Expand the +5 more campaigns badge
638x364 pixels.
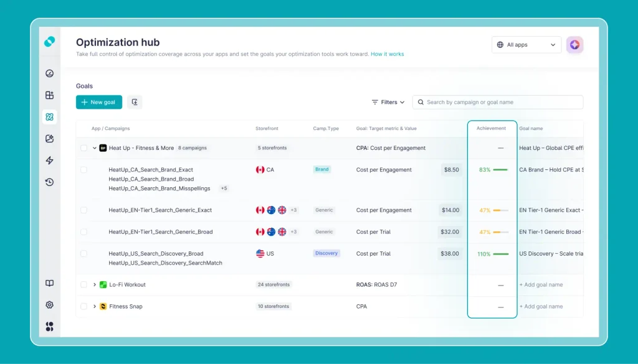(224, 189)
